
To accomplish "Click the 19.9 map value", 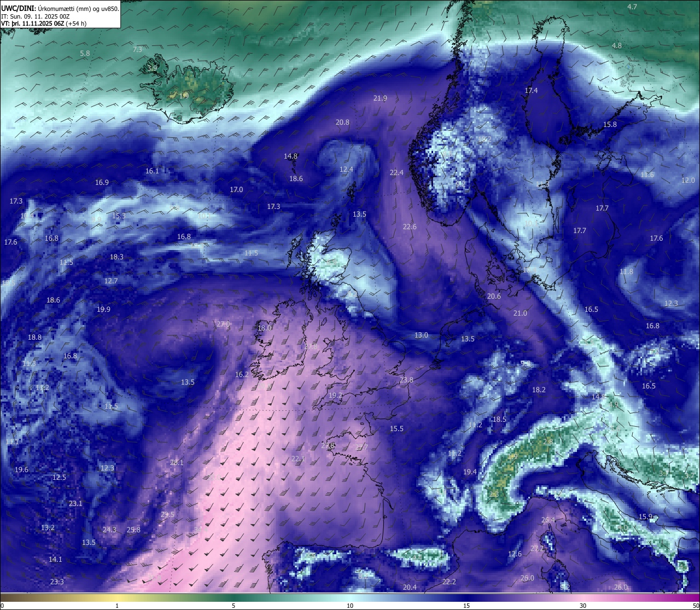I will pos(103,310).
